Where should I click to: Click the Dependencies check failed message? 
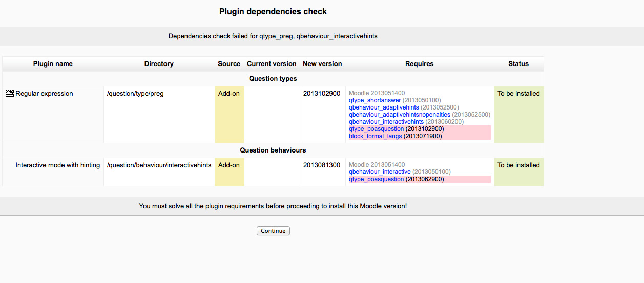tap(273, 36)
